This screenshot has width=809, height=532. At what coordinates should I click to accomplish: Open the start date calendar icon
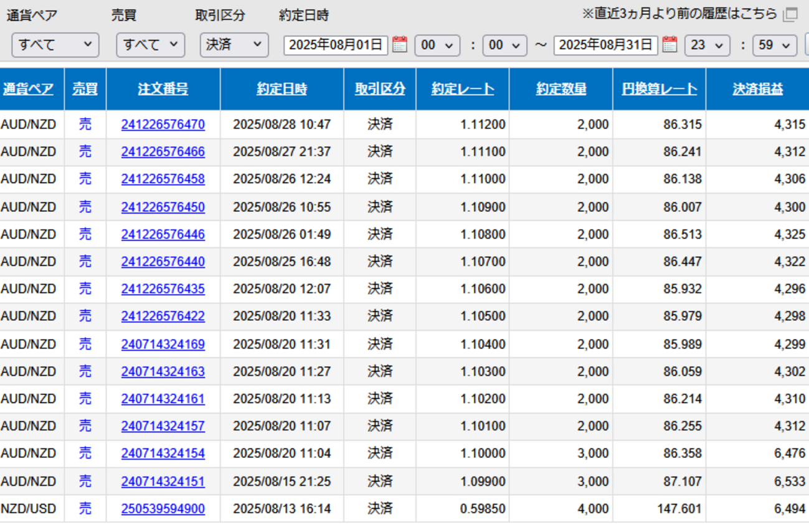click(x=400, y=45)
